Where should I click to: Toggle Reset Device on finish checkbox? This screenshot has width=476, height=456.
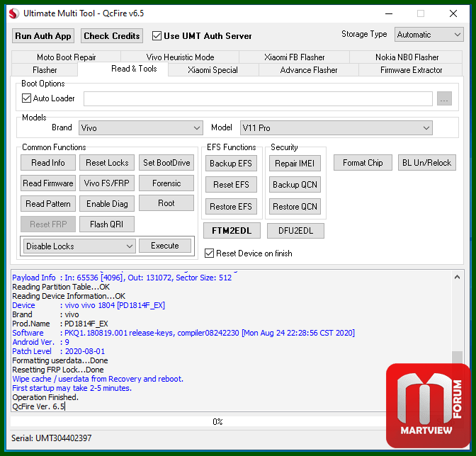(x=209, y=253)
